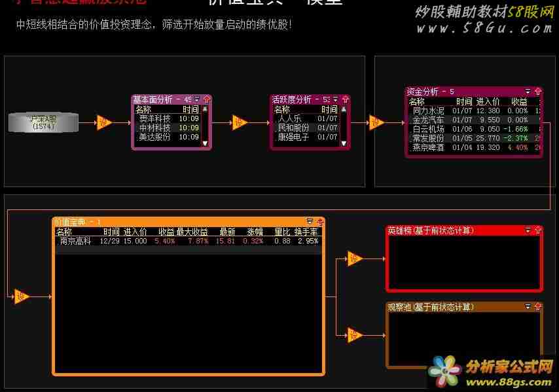Click 换手率 column header in 价值宝典
The height and width of the screenshot is (392, 559).
click(306, 232)
